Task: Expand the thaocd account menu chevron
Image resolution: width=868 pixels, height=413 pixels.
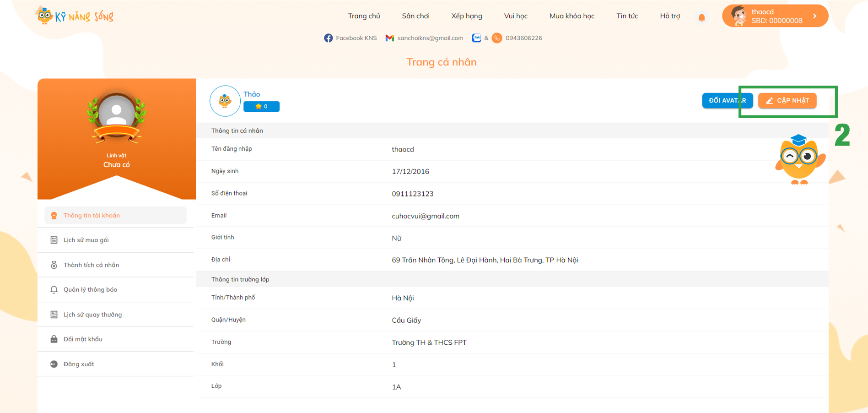Action: tap(815, 16)
